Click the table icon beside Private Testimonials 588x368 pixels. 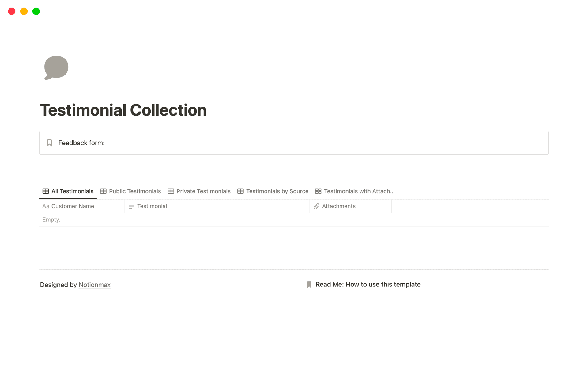tap(170, 191)
